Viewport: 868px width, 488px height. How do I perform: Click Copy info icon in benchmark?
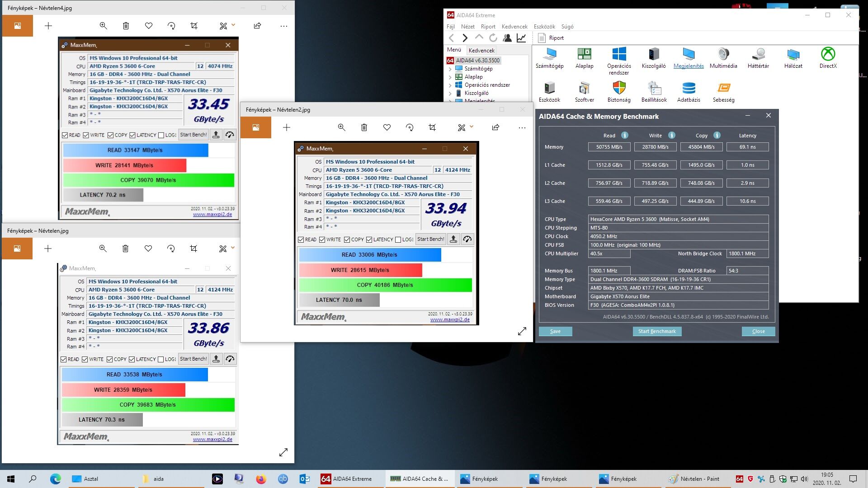point(717,135)
